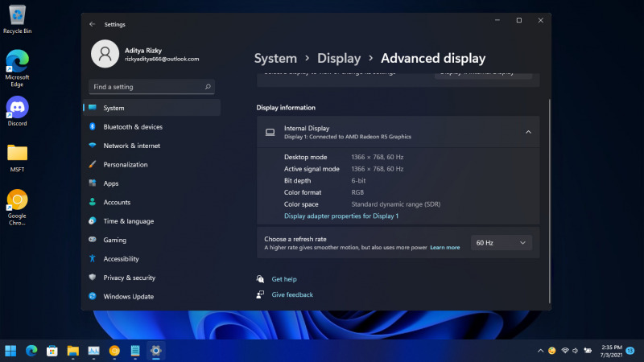
Task: Select System in the sidebar
Action: coord(152,108)
